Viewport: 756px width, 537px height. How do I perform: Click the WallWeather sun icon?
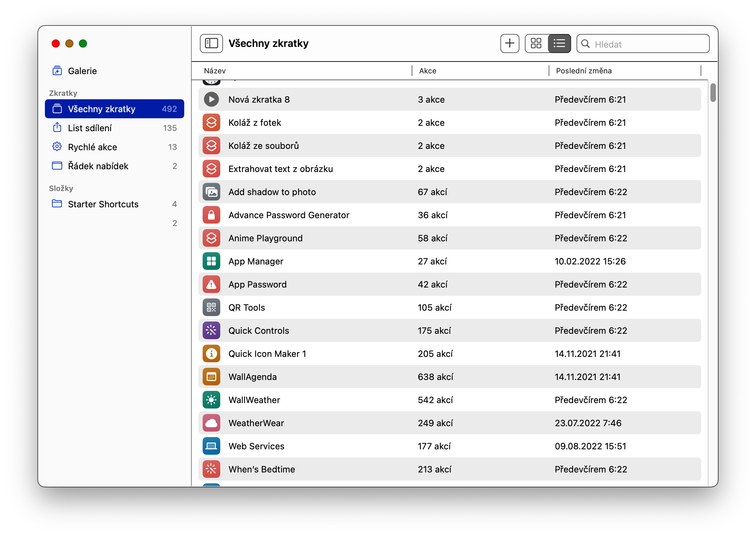(x=211, y=400)
